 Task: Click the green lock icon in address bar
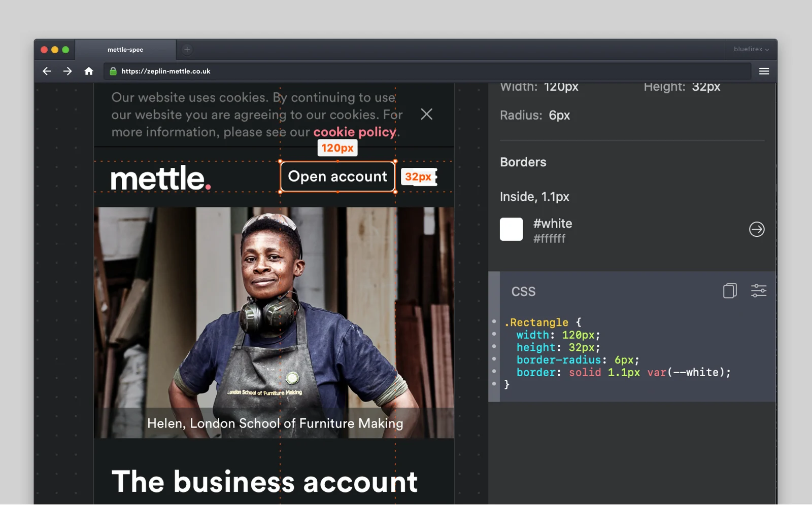[x=113, y=71]
